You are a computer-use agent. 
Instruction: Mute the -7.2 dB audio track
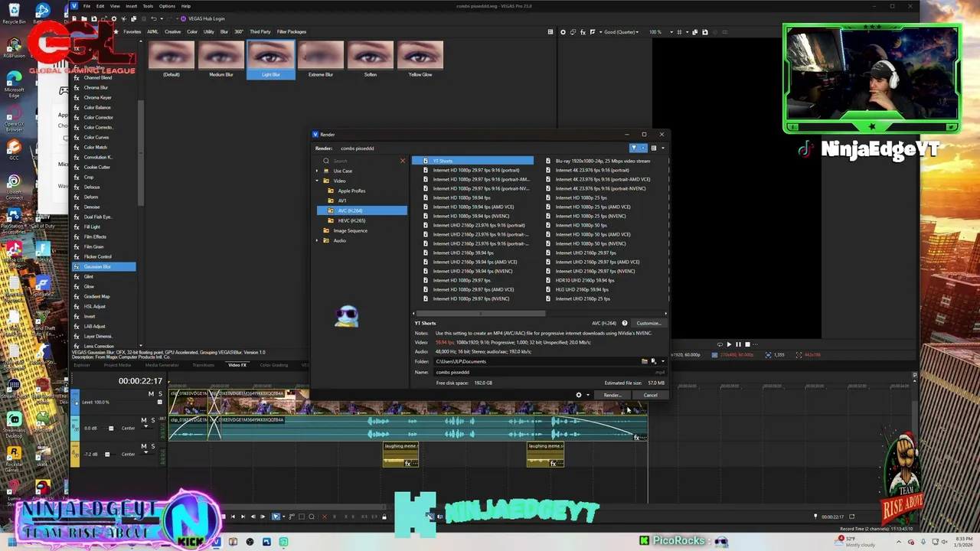(x=143, y=446)
